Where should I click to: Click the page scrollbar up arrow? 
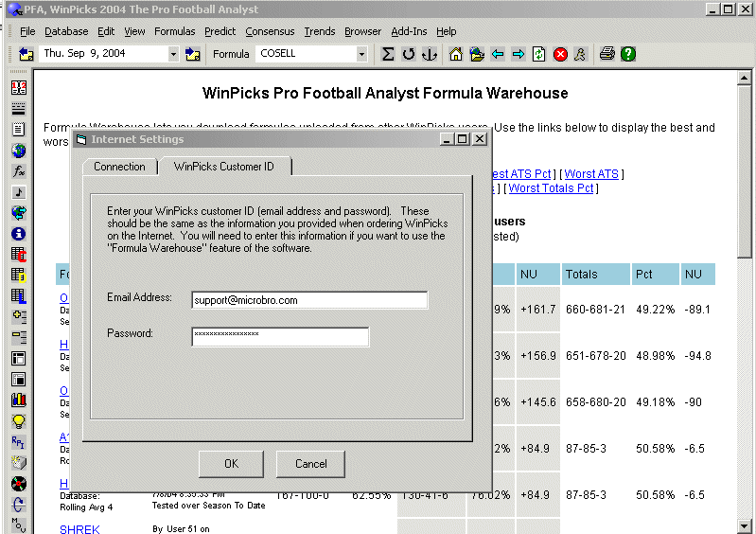tap(744, 78)
